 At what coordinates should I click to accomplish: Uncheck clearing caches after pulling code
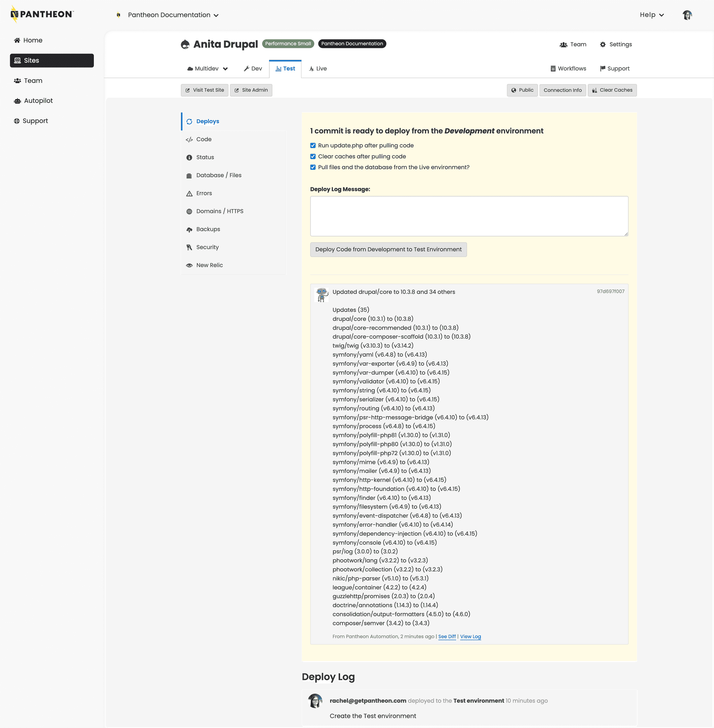[313, 156]
